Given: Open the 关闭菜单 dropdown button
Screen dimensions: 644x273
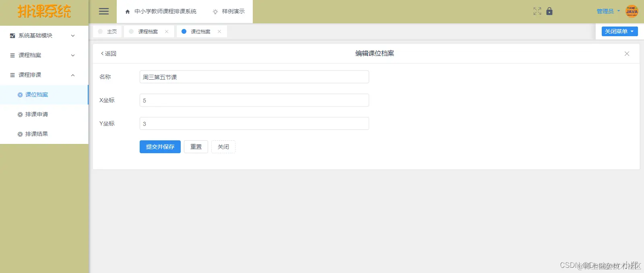Looking at the screenshot, I should 619,31.
